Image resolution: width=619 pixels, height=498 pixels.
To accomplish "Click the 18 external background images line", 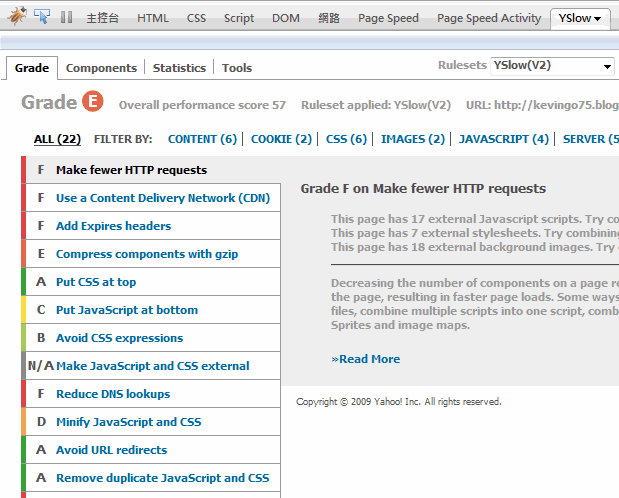I will [475, 247].
